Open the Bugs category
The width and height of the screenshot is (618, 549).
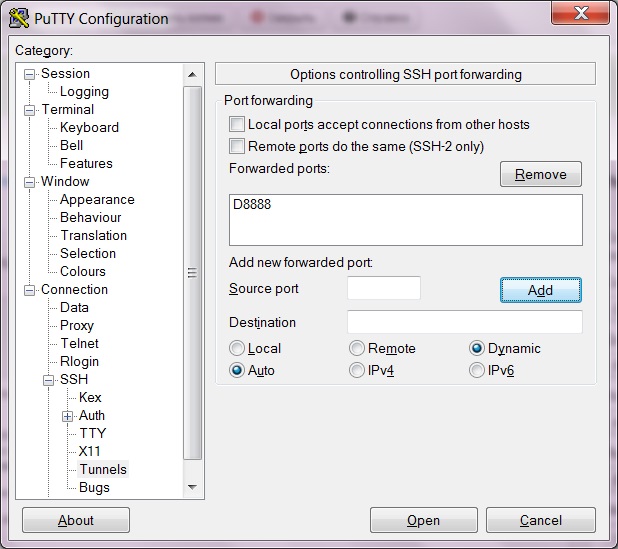coord(94,488)
